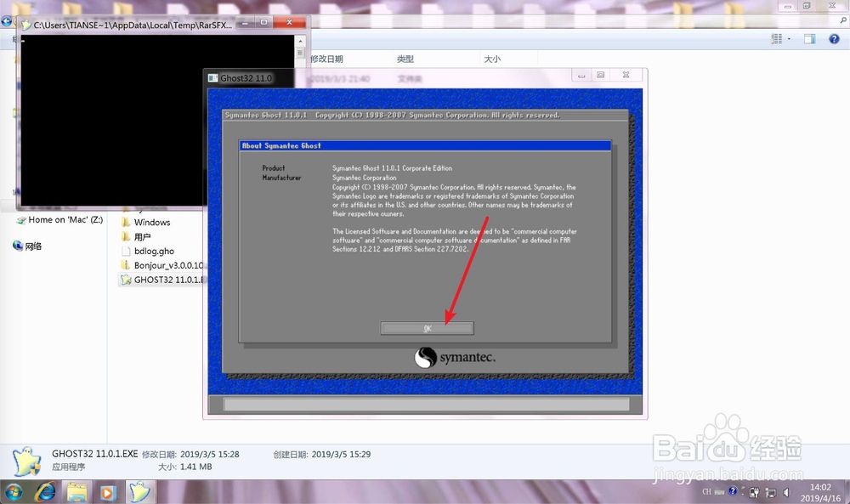Viewport: 850px width, 504px height.
Task: Change Explorer view layout icon
Action: pos(777,39)
